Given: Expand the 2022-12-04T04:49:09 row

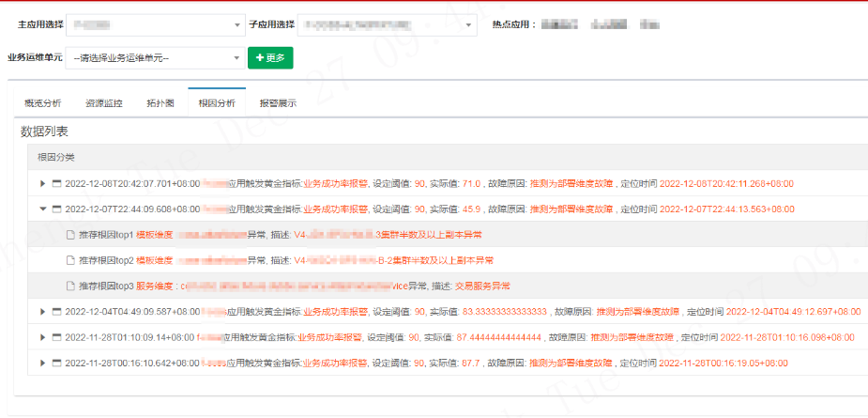Looking at the screenshot, I should pyautogui.click(x=42, y=312).
